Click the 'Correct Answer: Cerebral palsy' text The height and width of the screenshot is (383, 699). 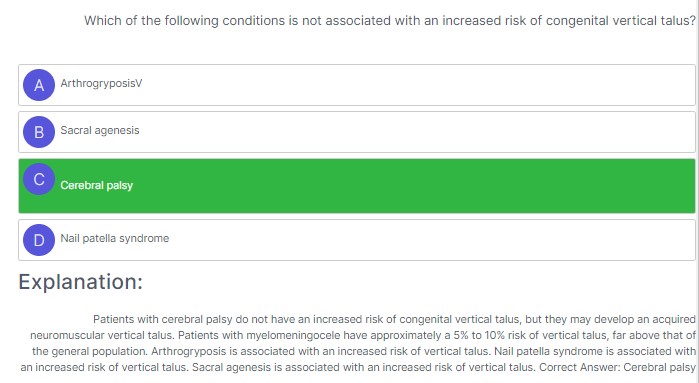coord(617,367)
